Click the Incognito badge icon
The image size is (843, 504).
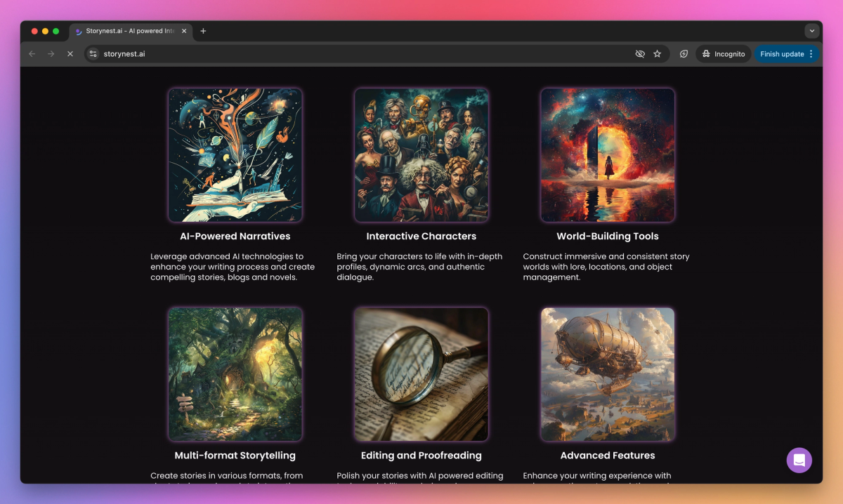(707, 53)
